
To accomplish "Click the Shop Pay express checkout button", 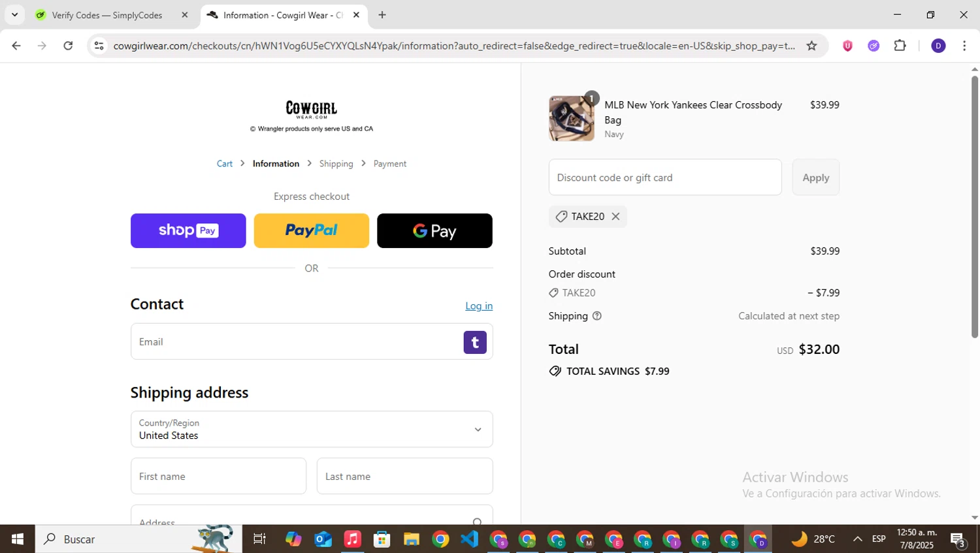I will click(x=188, y=230).
